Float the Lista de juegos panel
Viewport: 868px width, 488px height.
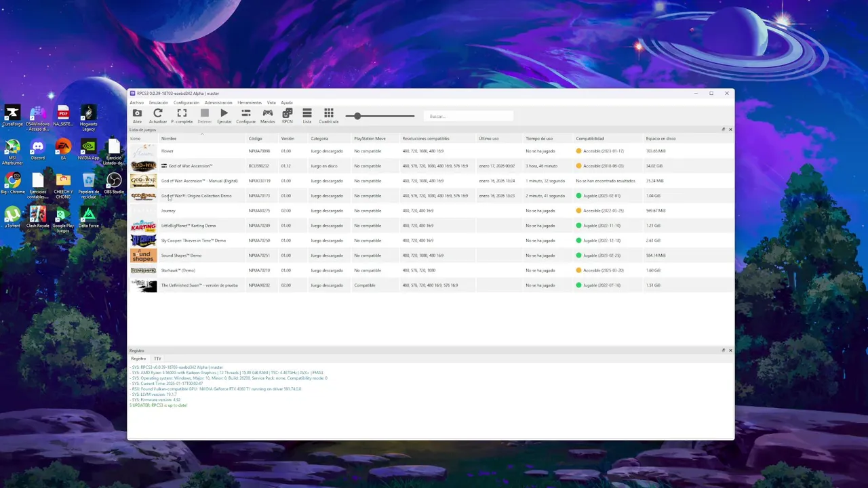click(x=724, y=129)
